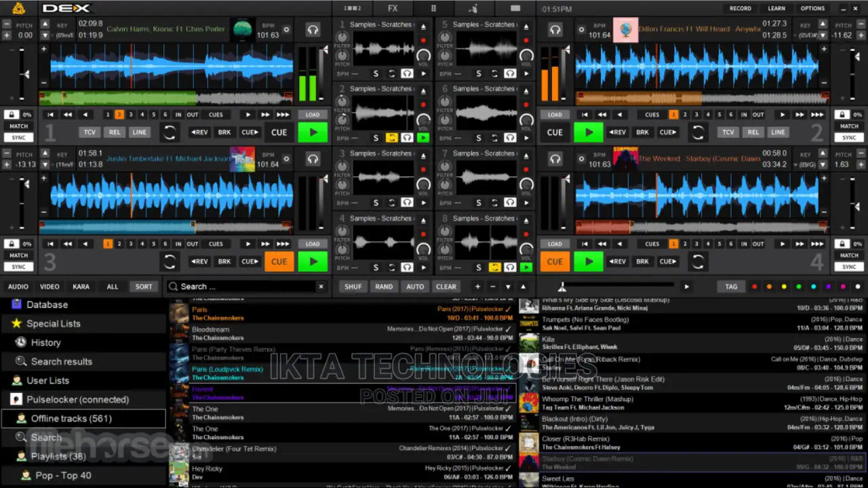Adjust the VOL knob on sampler slot 1
This screenshot has width=868, height=488.
point(423,56)
